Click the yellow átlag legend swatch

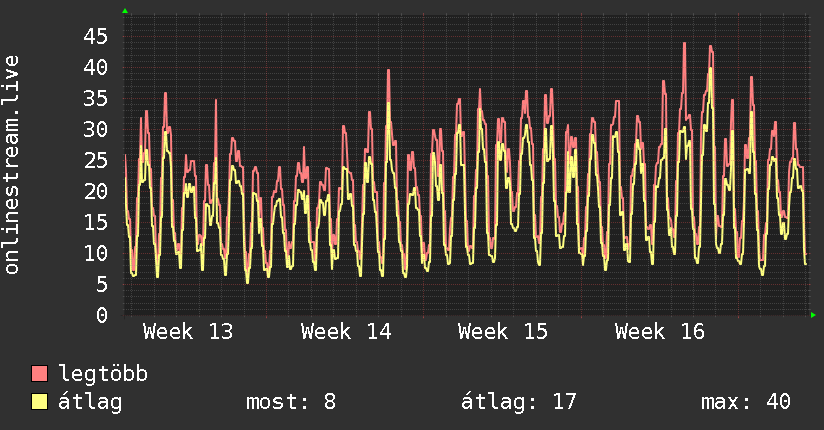[x=39, y=402]
